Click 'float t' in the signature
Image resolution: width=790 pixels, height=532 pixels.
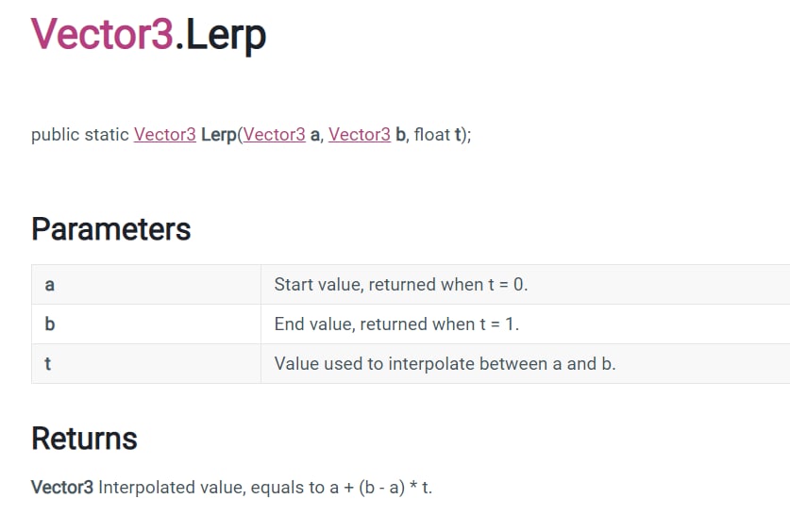coord(437,134)
